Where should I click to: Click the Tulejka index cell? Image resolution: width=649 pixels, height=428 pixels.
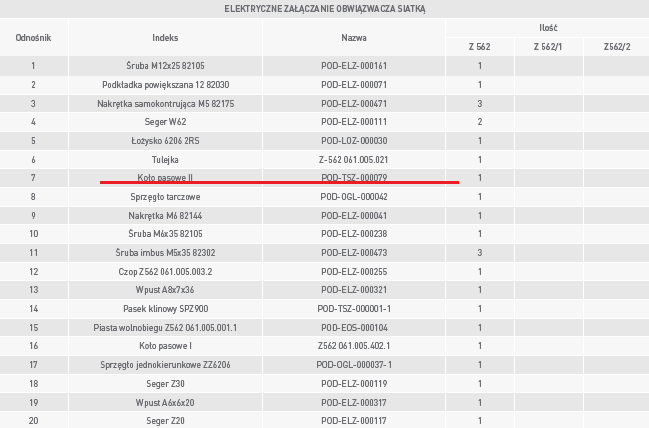click(x=165, y=159)
